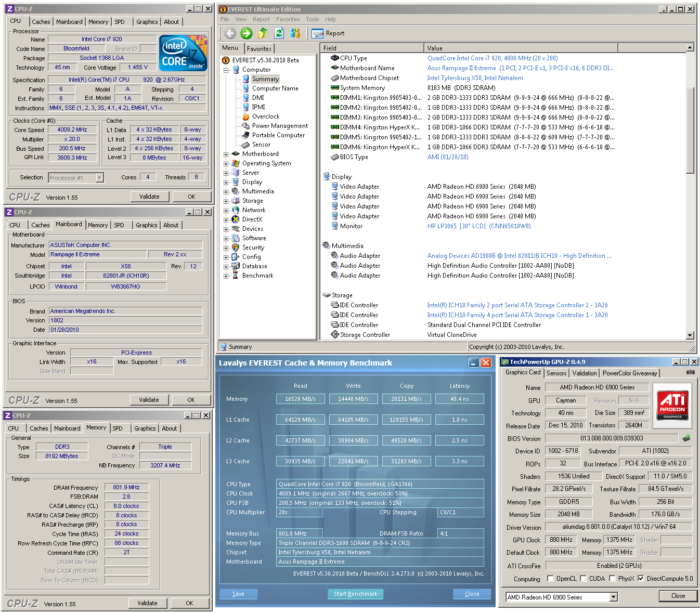Click the DirectX tree icon
This screenshot has width=700, height=613.
(x=236, y=219)
